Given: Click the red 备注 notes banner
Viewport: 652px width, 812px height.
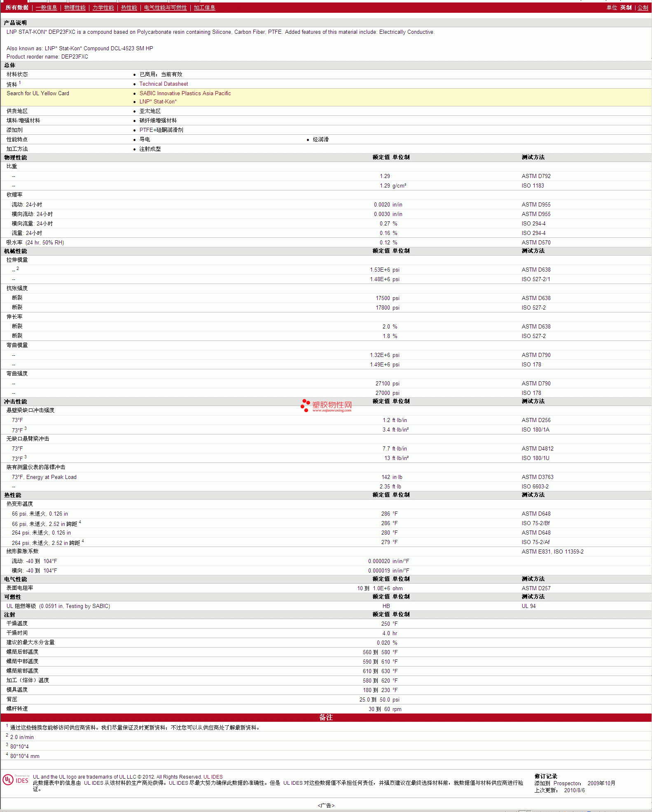Looking at the screenshot, I should (326, 717).
